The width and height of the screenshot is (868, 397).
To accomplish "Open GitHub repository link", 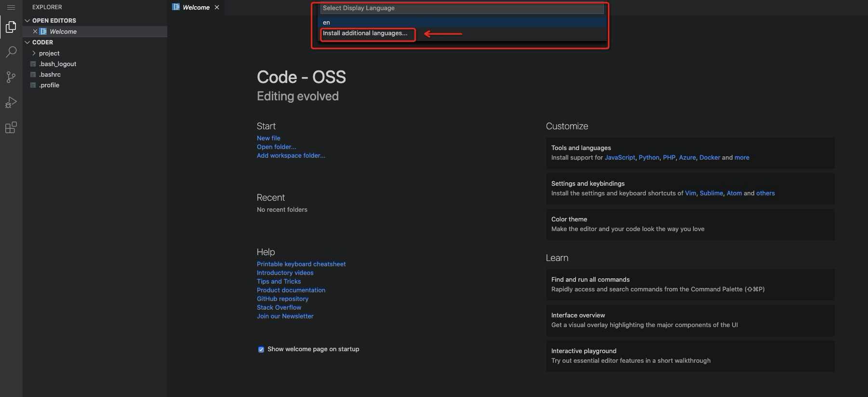I will 282,299.
